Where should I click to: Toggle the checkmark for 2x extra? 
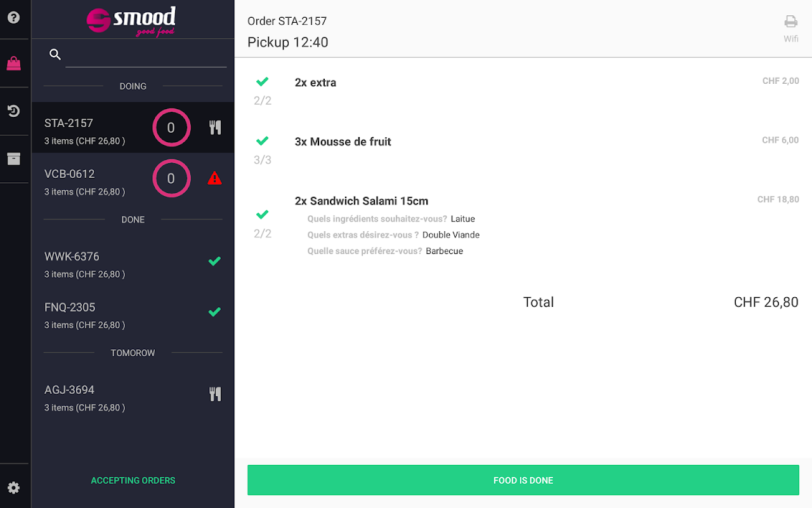262,82
